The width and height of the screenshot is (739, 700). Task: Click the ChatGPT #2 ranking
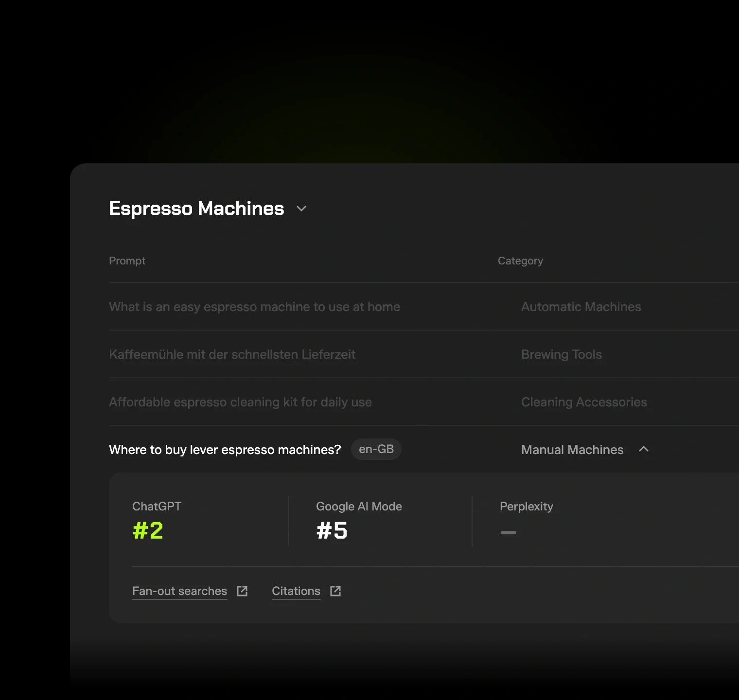pyautogui.click(x=148, y=530)
